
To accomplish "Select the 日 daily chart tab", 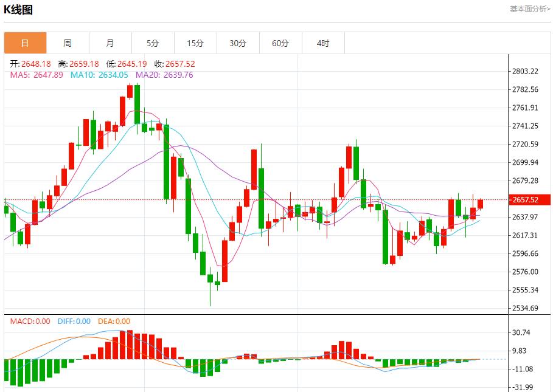I will [x=25, y=43].
